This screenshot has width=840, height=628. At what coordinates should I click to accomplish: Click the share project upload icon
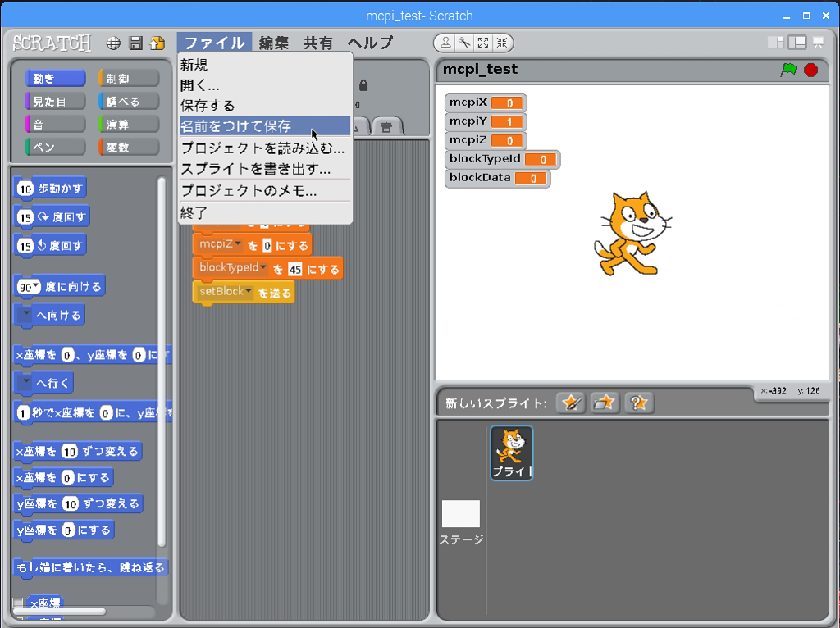tap(157, 43)
